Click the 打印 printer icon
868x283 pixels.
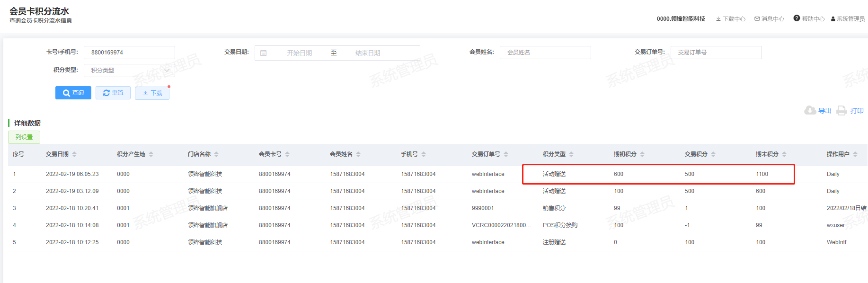841,110
